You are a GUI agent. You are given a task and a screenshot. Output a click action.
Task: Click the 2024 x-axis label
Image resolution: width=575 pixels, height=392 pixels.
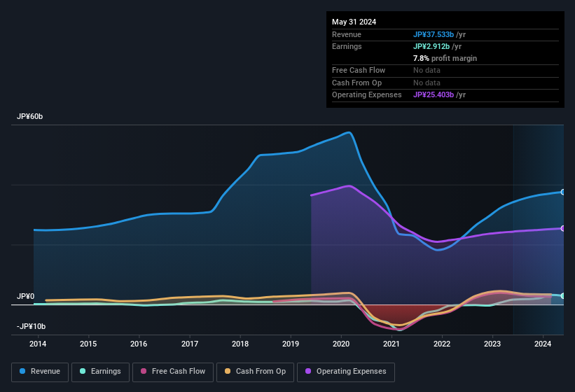pos(543,344)
